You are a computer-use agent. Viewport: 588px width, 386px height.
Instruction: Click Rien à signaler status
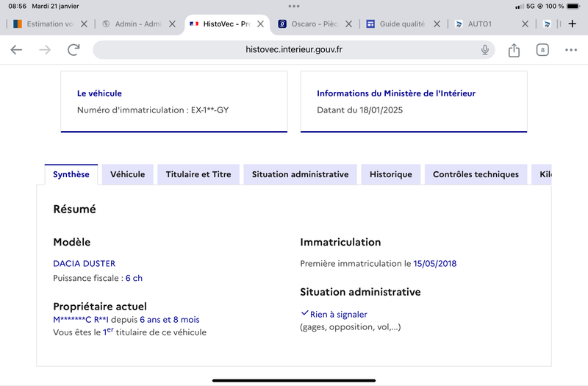[339, 315]
